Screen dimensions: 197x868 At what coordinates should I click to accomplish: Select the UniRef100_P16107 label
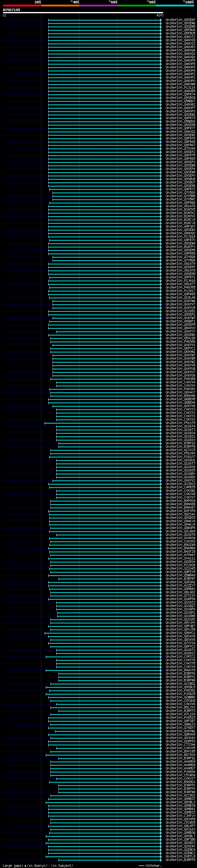[180, 457]
